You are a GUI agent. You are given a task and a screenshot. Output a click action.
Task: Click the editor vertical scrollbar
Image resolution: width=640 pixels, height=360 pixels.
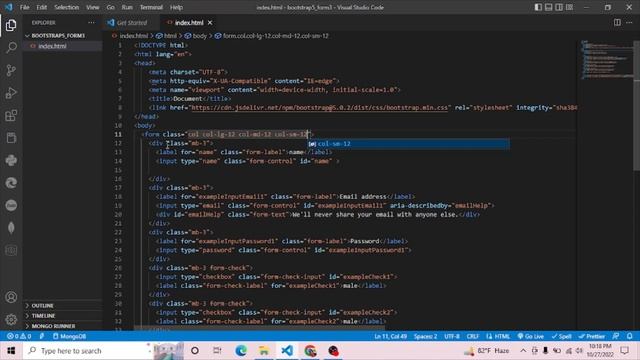[636, 105]
